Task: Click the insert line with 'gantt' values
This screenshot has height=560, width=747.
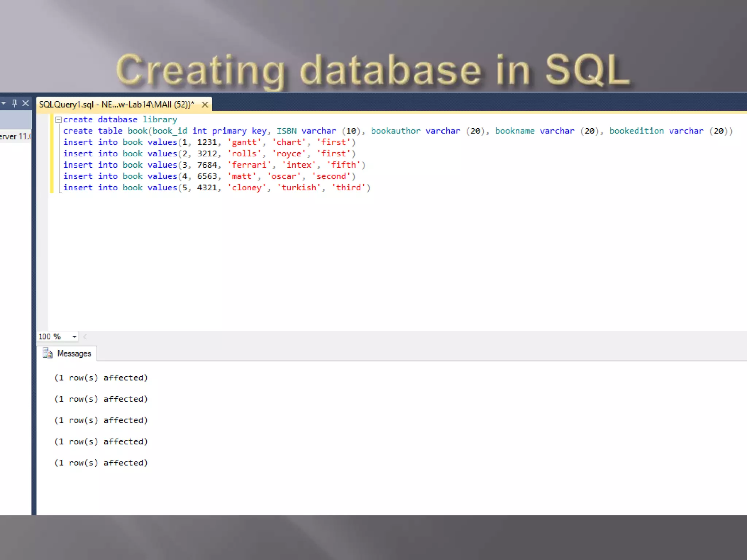Action: tap(209, 142)
